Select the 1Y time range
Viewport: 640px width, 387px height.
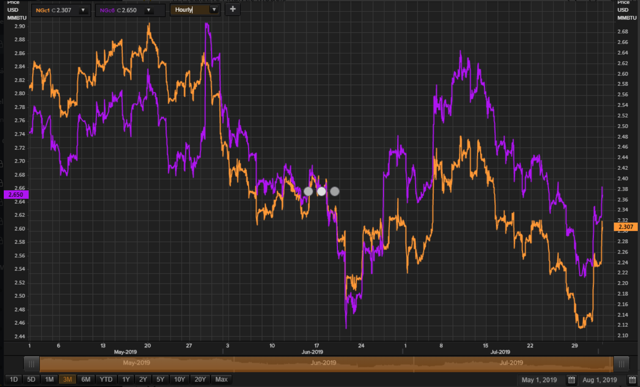(x=126, y=380)
